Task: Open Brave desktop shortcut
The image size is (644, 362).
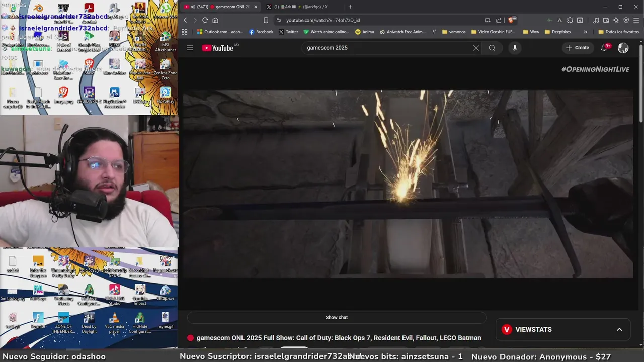Action: (x=89, y=67)
